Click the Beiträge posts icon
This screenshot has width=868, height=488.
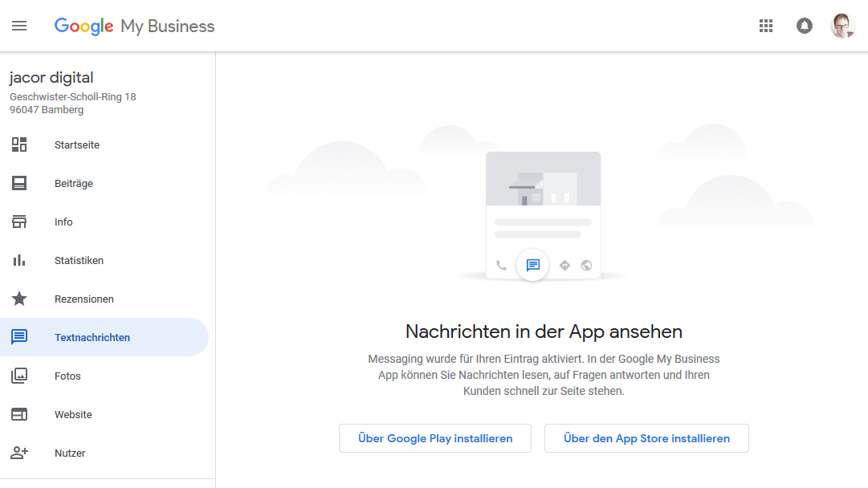[19, 183]
